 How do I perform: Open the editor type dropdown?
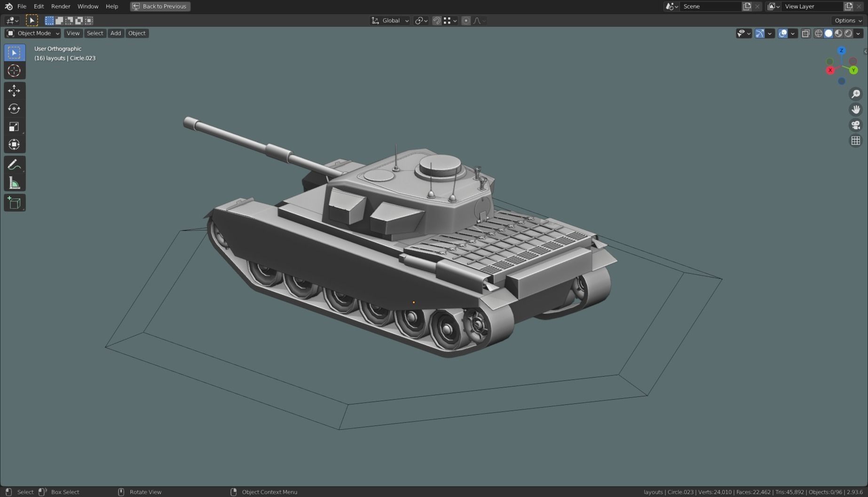point(12,20)
